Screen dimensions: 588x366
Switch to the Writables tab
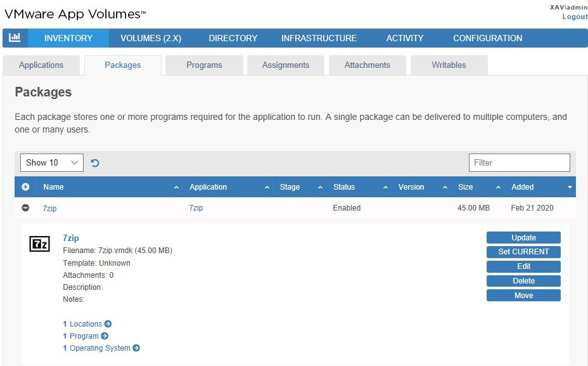(x=449, y=65)
